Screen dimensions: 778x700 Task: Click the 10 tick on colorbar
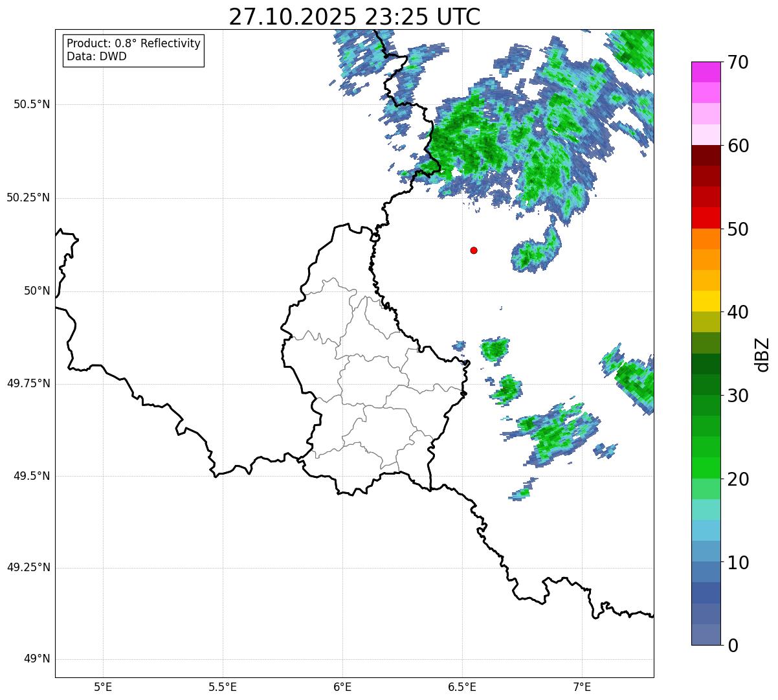[738, 563]
